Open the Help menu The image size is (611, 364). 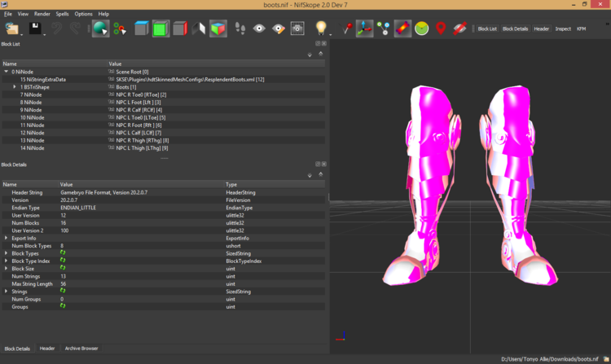(x=103, y=14)
